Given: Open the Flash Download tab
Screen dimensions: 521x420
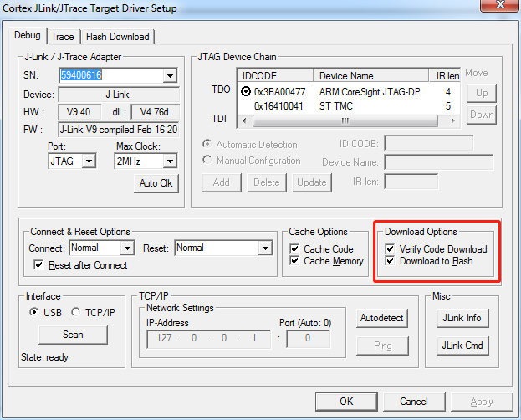Looking at the screenshot, I should pyautogui.click(x=118, y=37).
